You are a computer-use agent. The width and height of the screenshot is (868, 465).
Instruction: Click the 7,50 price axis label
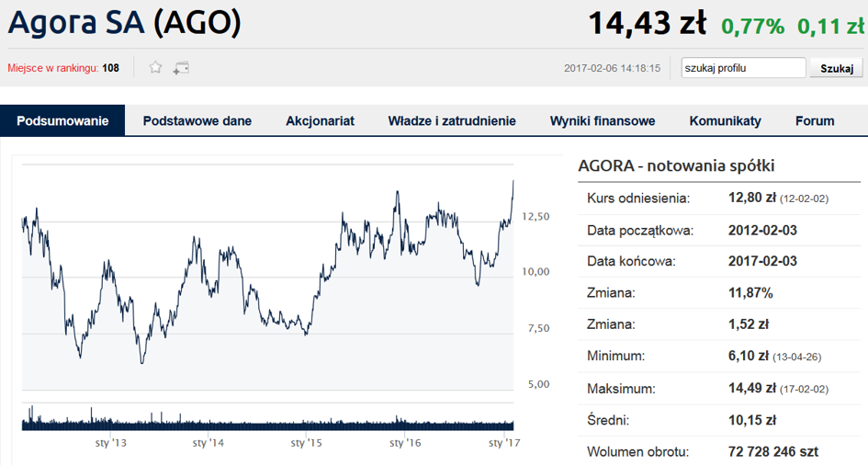tap(538, 328)
